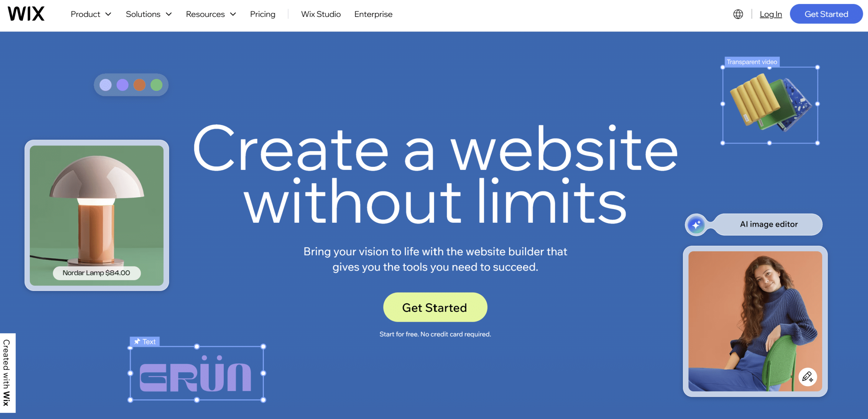868x419 pixels.
Task: Click the color dot selector purple circle
Action: point(122,85)
